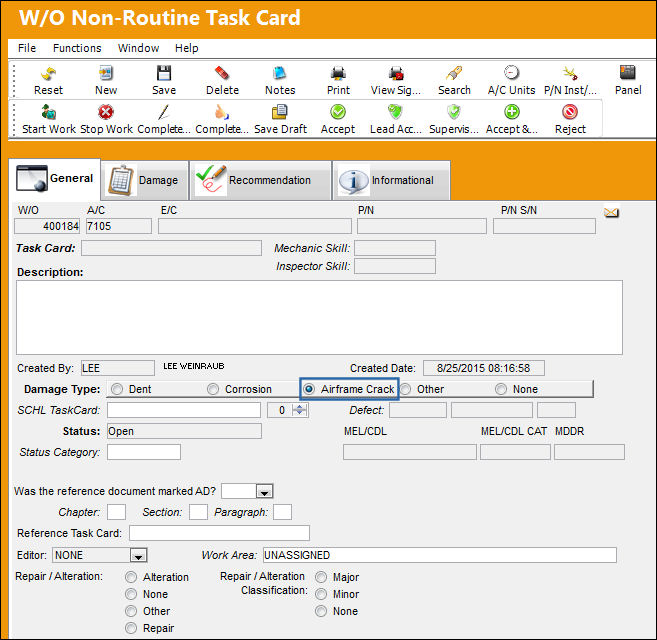Click into the Description text area
657x640 pixels.
tap(319, 317)
